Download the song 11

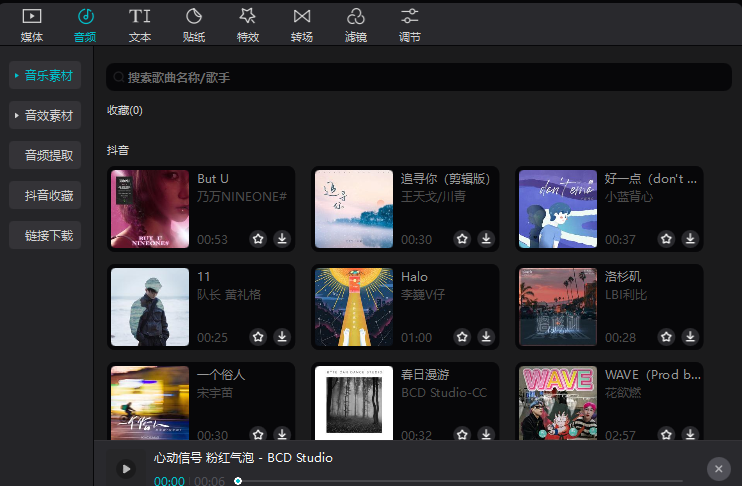tap(282, 336)
